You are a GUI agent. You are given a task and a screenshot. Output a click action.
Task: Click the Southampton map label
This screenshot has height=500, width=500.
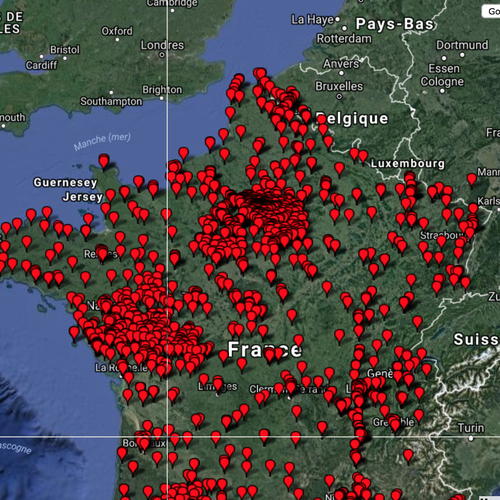click(x=111, y=101)
